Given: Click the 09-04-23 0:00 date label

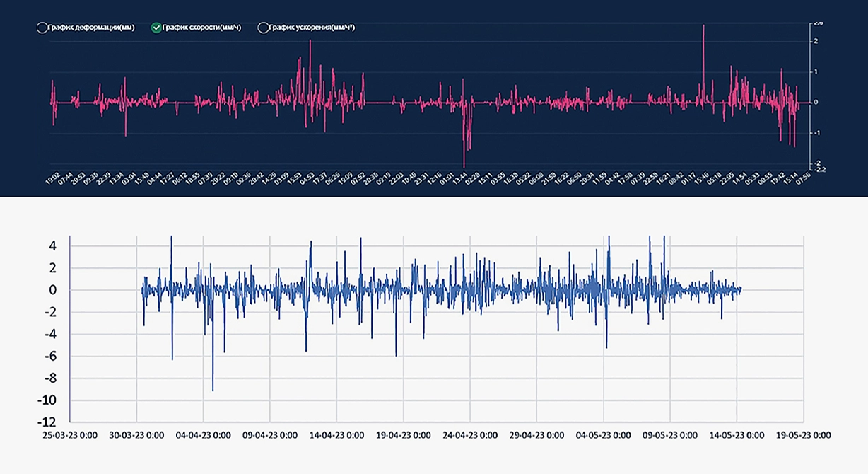Looking at the screenshot, I should pos(269,434).
